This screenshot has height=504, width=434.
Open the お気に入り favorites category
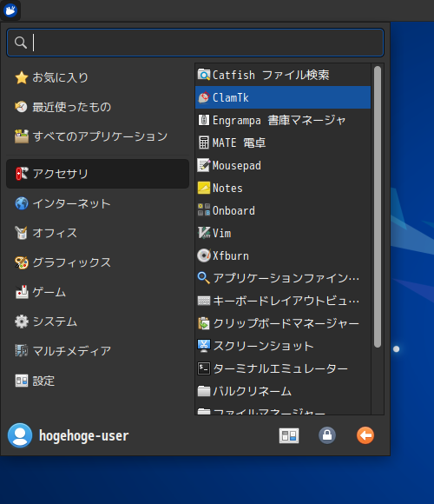coord(97,77)
